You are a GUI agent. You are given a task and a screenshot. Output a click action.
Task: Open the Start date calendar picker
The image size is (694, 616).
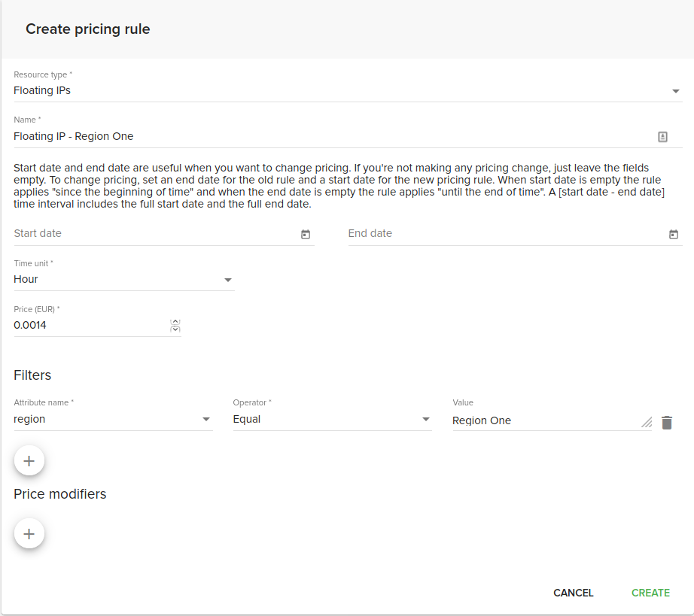[x=306, y=235]
